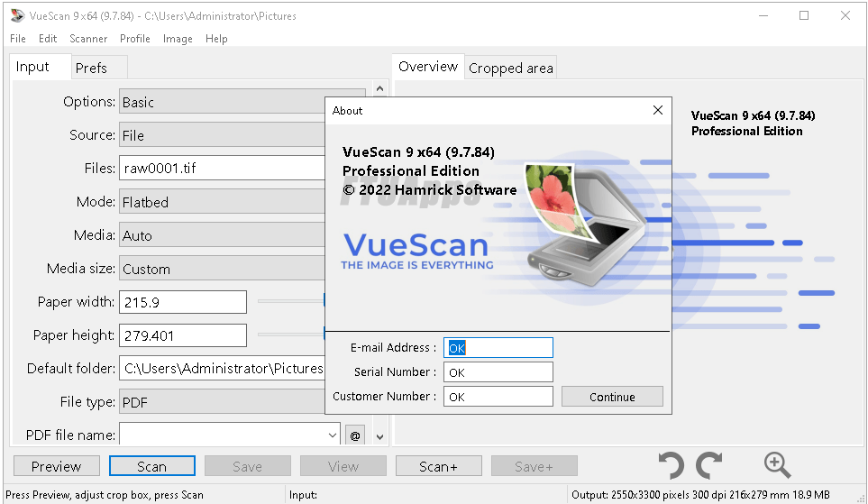Click the scroll up arrow of options panel
This screenshot has height=504, width=868.
pos(379,88)
